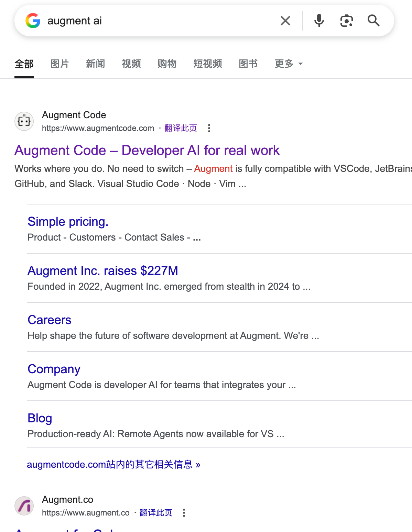
Task: Open options menu for Augment.co result
Action: [184, 513]
